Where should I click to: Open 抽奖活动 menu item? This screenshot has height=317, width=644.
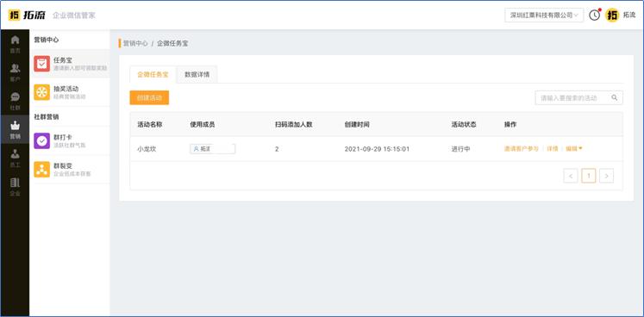pyautogui.click(x=70, y=92)
